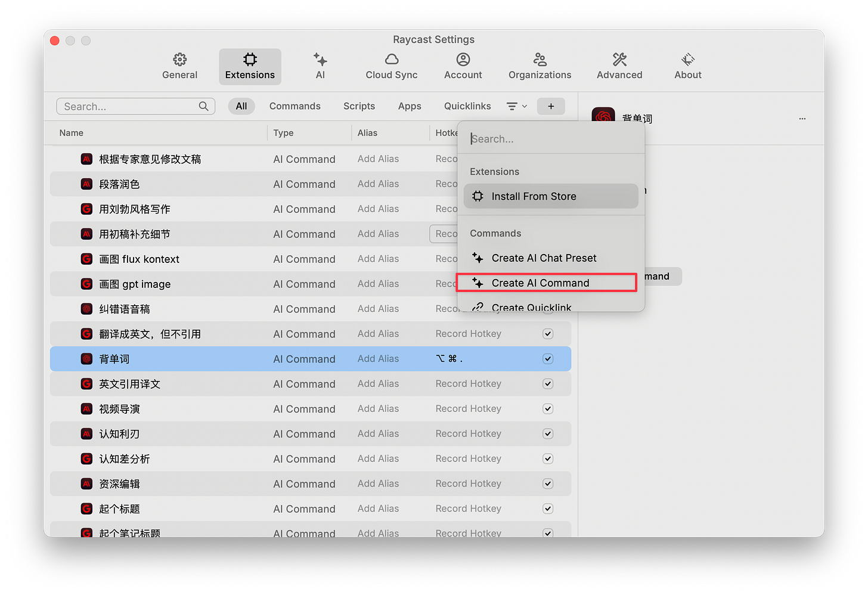The width and height of the screenshot is (868, 595).
Task: Open the Advanced tab
Action: click(x=619, y=66)
